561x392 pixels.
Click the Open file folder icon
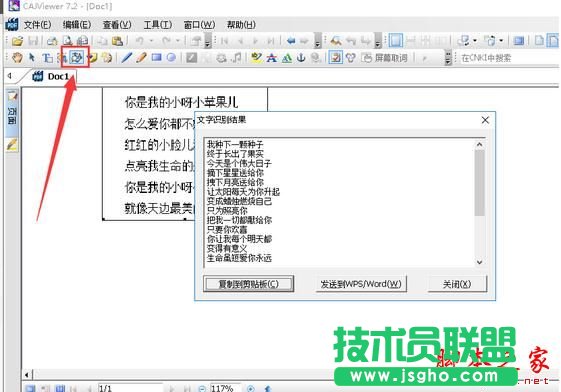[x=17, y=41]
